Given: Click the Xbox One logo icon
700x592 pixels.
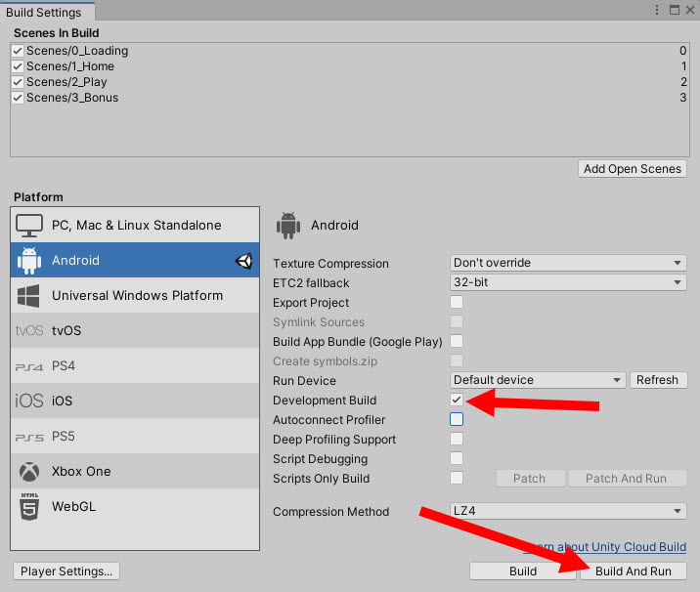Looking at the screenshot, I should (29, 472).
